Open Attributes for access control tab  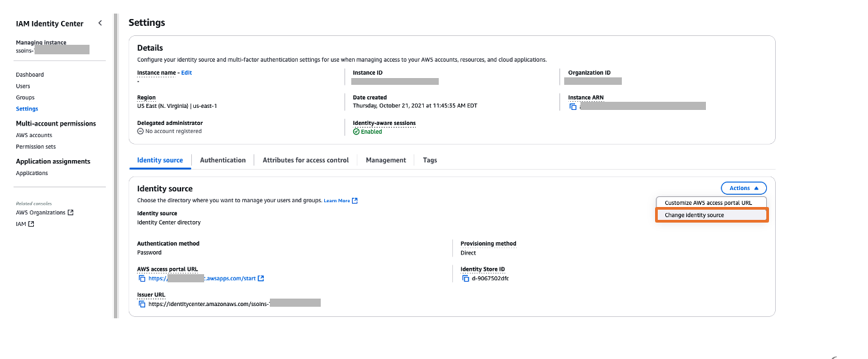305,160
